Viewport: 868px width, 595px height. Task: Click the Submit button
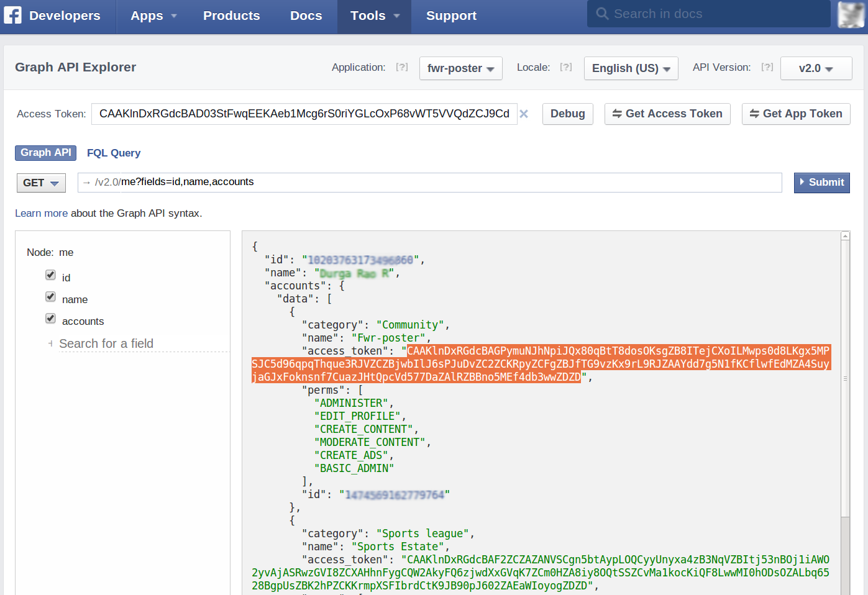pos(822,183)
